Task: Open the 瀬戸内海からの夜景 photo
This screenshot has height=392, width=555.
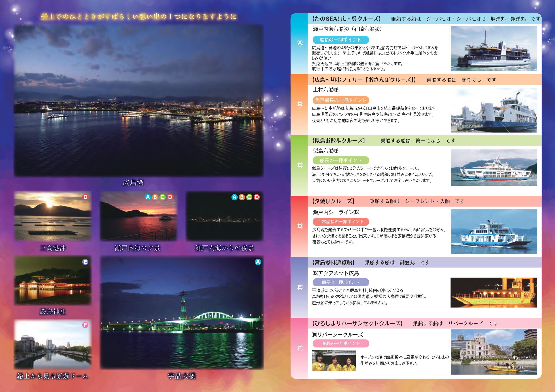Action: pos(225,216)
